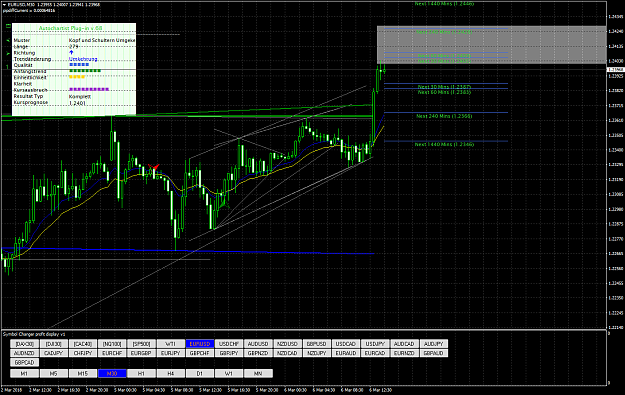Switch symbol to NZDCAD
The height and width of the screenshot is (395, 625).
(287, 353)
